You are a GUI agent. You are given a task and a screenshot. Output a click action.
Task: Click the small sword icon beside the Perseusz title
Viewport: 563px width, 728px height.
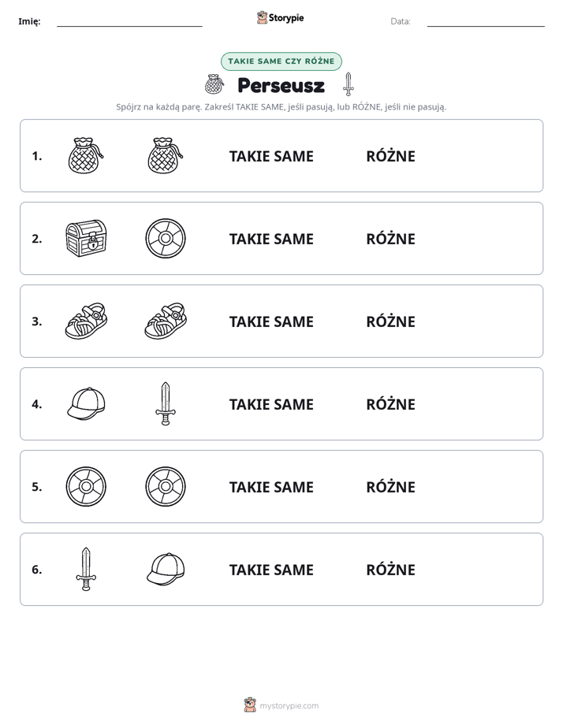coord(349,84)
